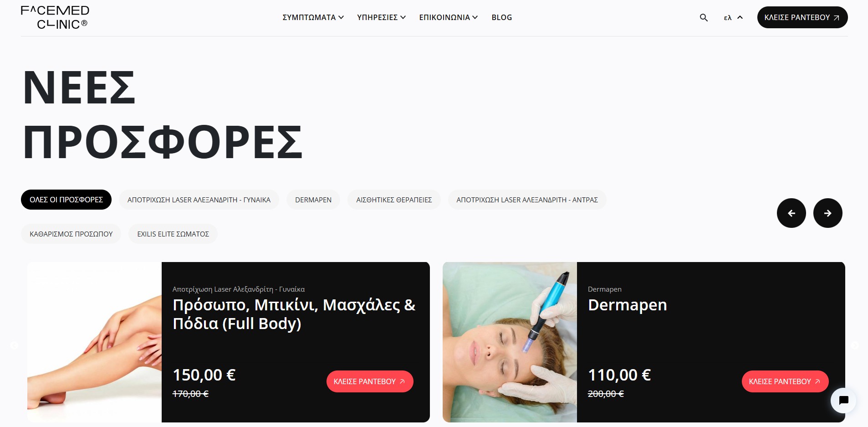Filter by ΑΠΟΤΡΙΧΩΣΗ LASER ΑΛΕΞΑΝΔΡΙΤΗ - ΓΥΝΑΙΚΑ
The image size is (868, 427).
(x=199, y=200)
